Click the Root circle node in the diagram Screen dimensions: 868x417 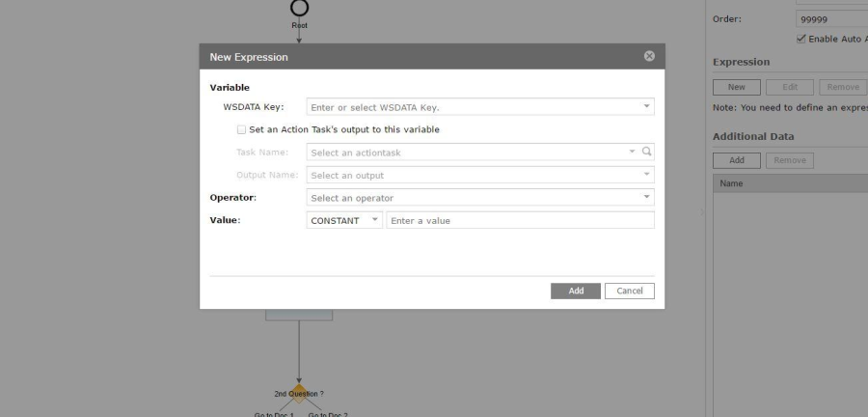pyautogui.click(x=299, y=9)
